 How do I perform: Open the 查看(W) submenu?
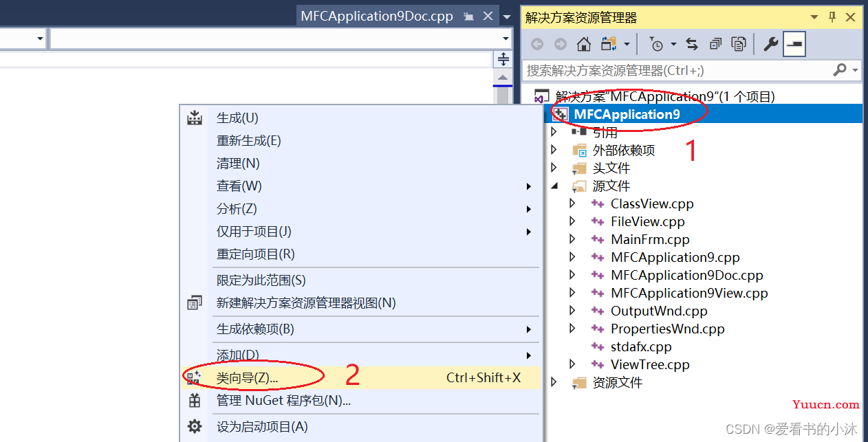coord(360,186)
